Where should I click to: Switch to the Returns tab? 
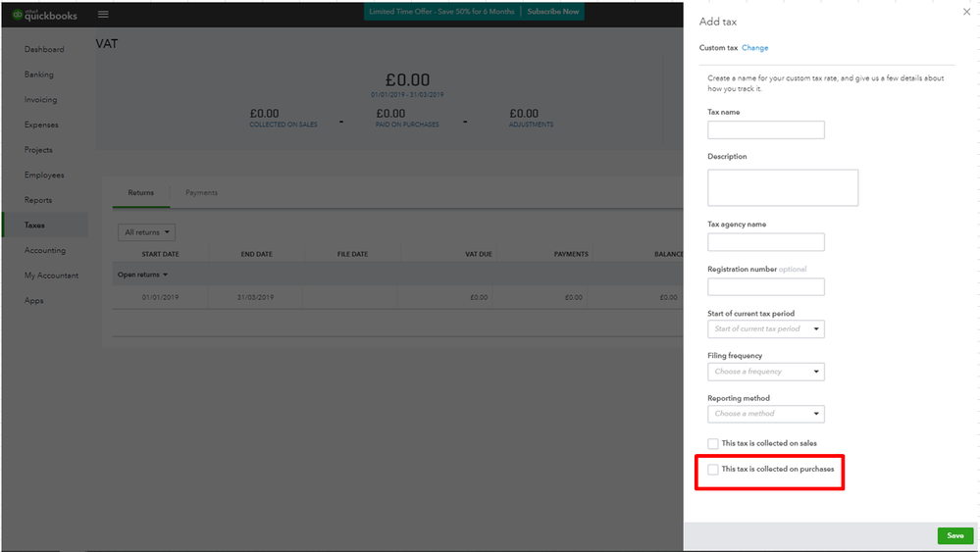tap(140, 193)
